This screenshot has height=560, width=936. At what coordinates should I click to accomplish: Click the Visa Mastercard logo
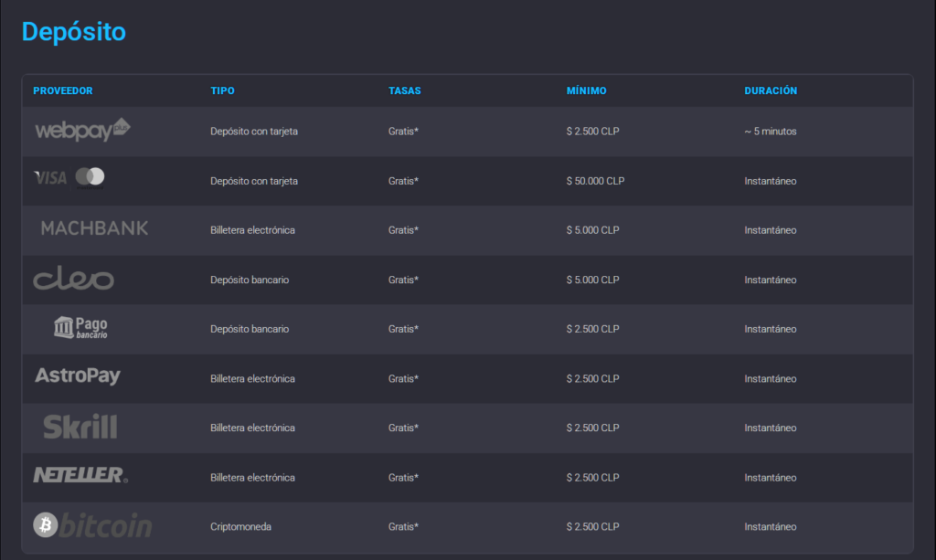click(x=69, y=178)
